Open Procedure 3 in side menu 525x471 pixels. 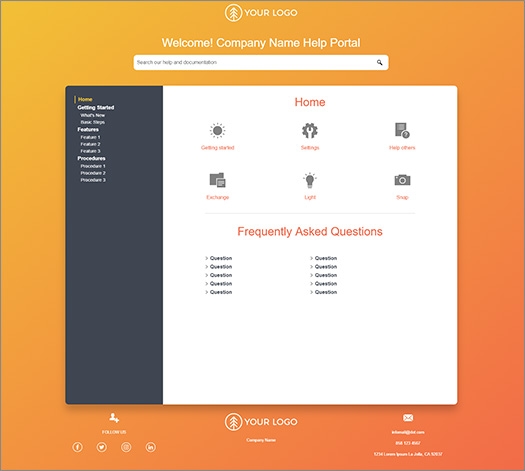coord(93,180)
